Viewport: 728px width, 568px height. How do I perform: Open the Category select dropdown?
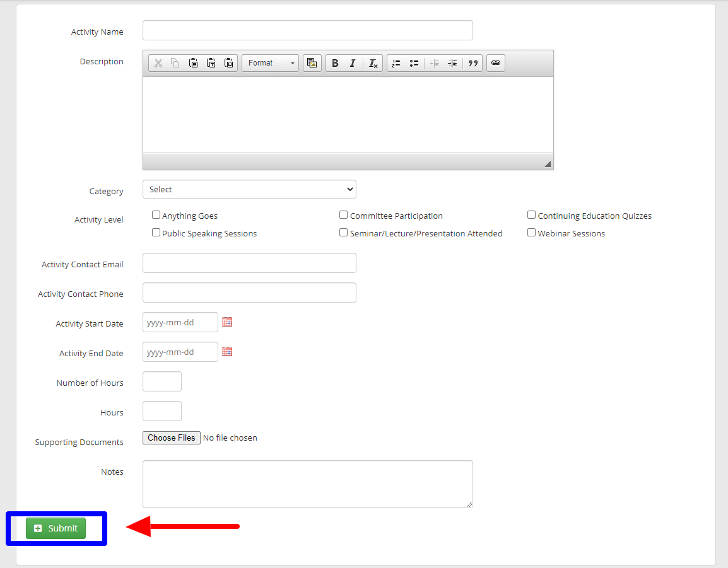(x=249, y=189)
